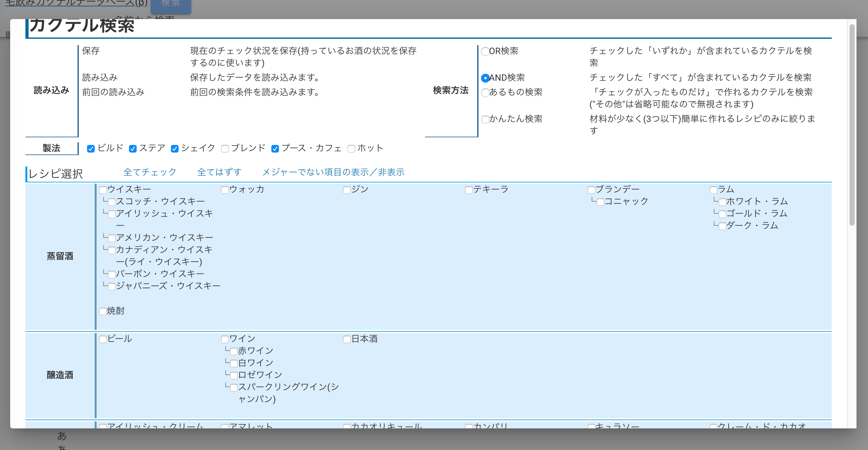Click 前回の読み込み option
The image size is (868, 450).
point(113,92)
